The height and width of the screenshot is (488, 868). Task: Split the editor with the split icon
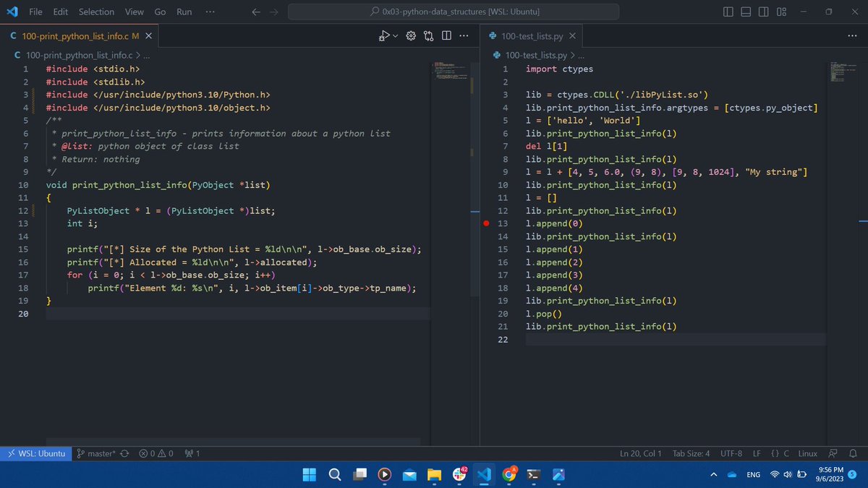(446, 36)
